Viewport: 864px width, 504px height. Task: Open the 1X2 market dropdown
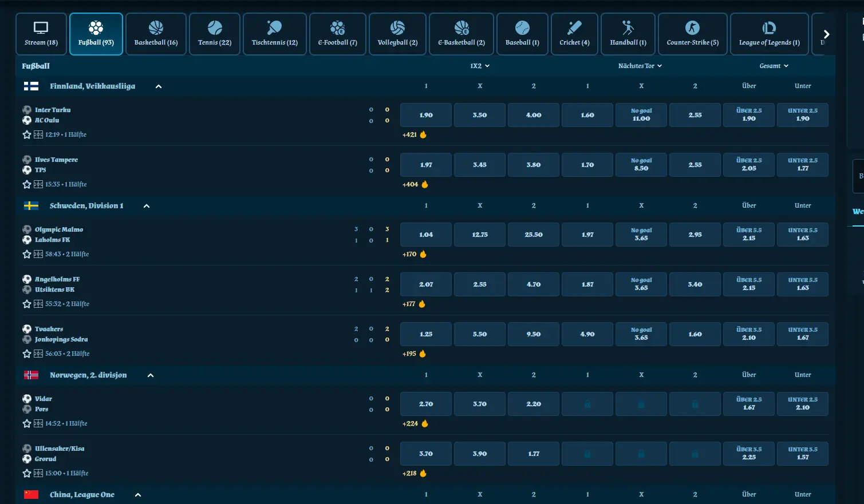pos(480,66)
